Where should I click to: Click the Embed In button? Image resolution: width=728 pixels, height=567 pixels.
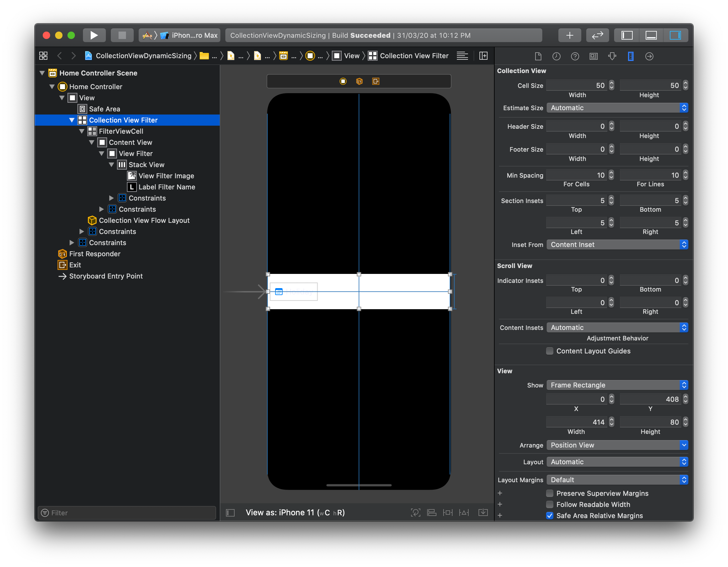483,513
